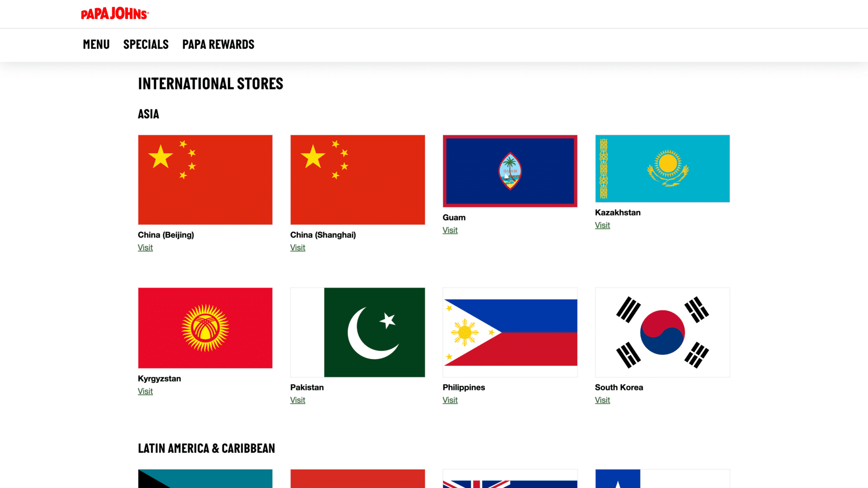Visit the South Korea store link

point(602,400)
